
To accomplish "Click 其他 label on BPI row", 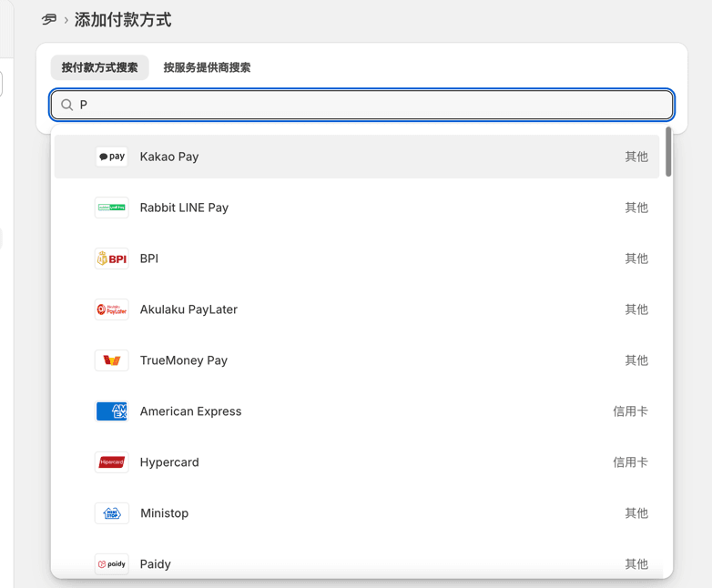I will (636, 259).
